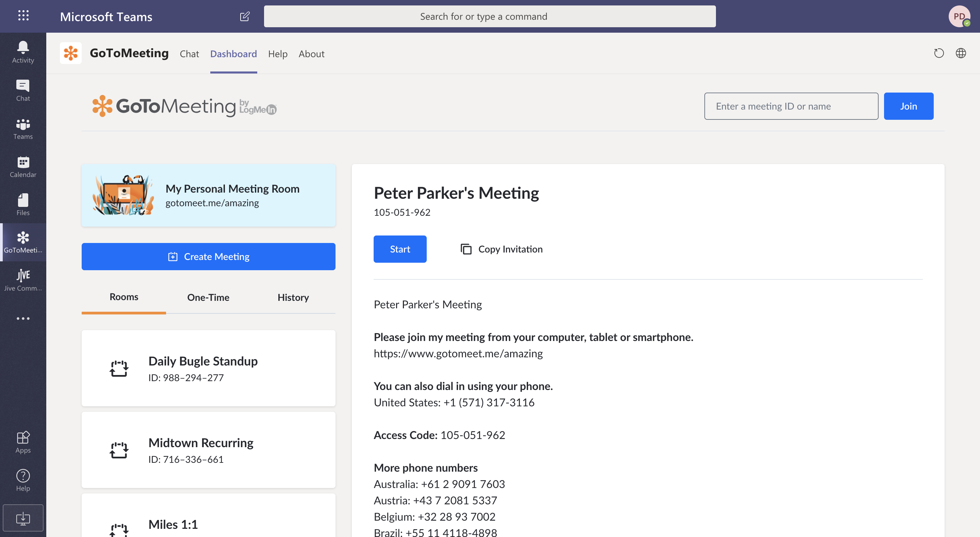The height and width of the screenshot is (537, 980).
Task: Open Calendar in the left sidebar
Action: (23, 167)
